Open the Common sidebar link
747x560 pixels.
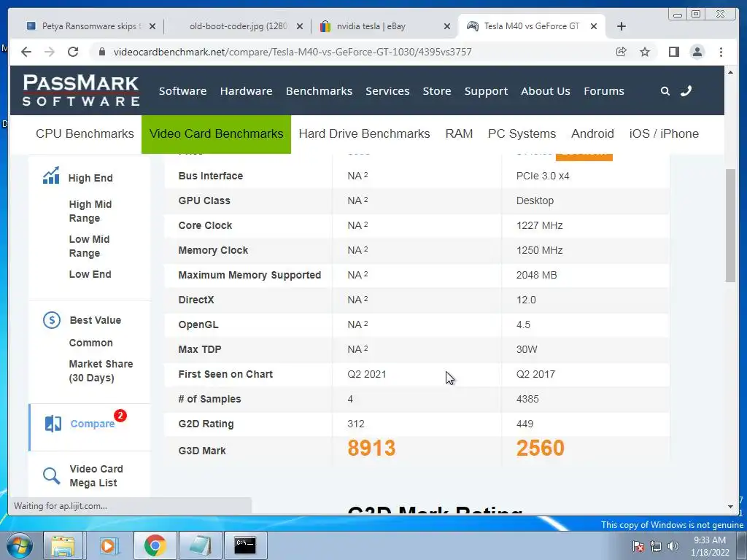[90, 343]
